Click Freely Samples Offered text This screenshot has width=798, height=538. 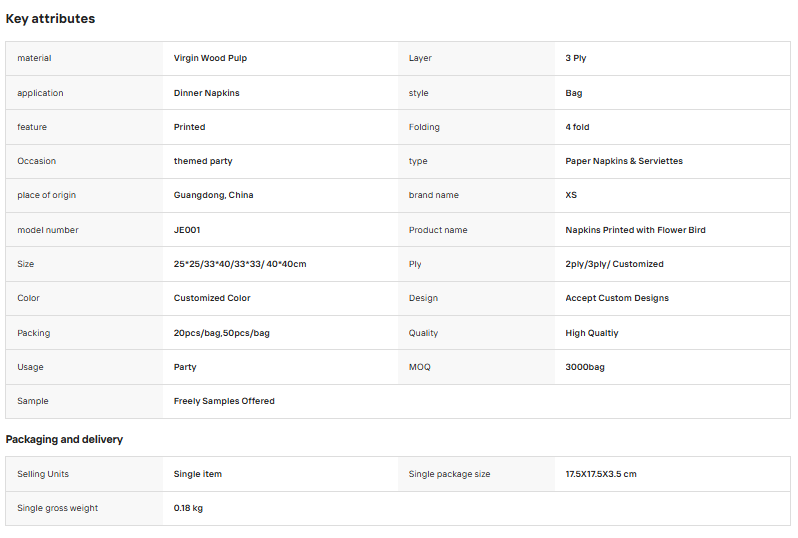point(224,401)
